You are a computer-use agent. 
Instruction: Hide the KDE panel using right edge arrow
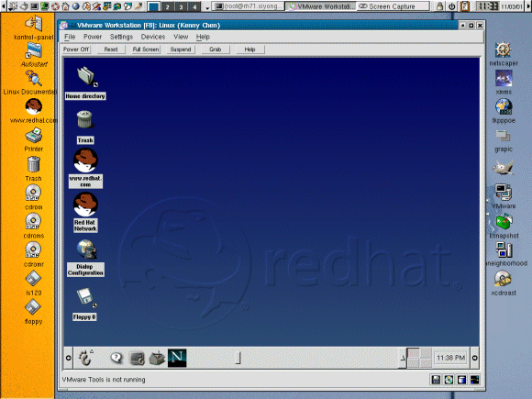[x=528, y=6]
